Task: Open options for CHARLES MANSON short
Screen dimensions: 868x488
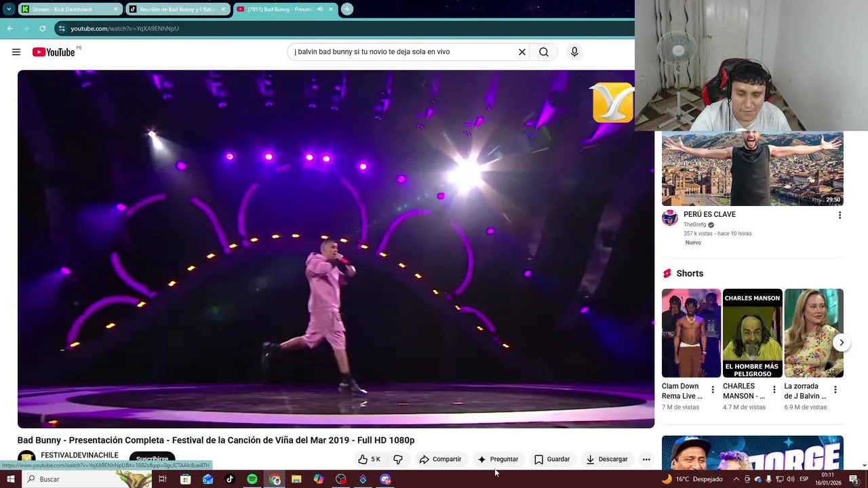Action: pos(774,390)
